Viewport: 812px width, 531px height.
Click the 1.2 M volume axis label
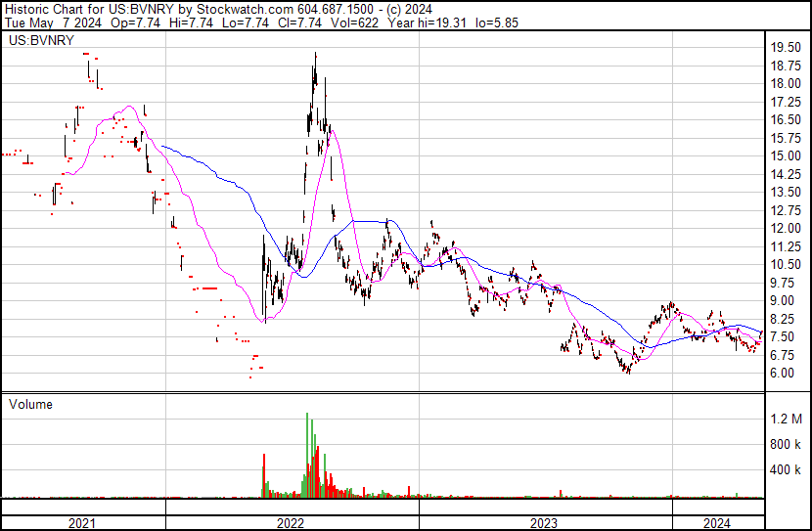(x=788, y=419)
